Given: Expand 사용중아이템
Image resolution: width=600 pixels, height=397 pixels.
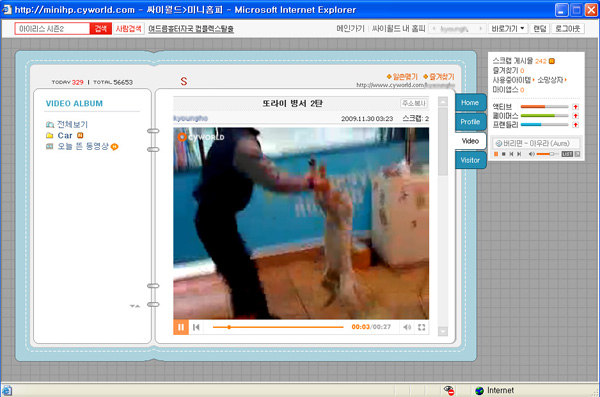Looking at the screenshot, I should pyautogui.click(x=513, y=80).
